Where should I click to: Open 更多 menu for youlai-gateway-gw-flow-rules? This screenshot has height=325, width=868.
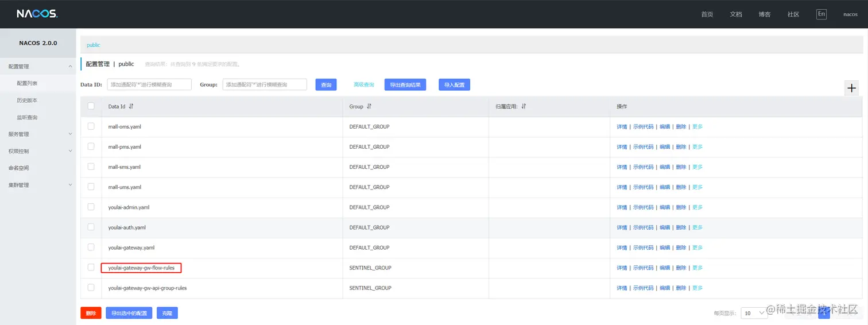point(697,268)
